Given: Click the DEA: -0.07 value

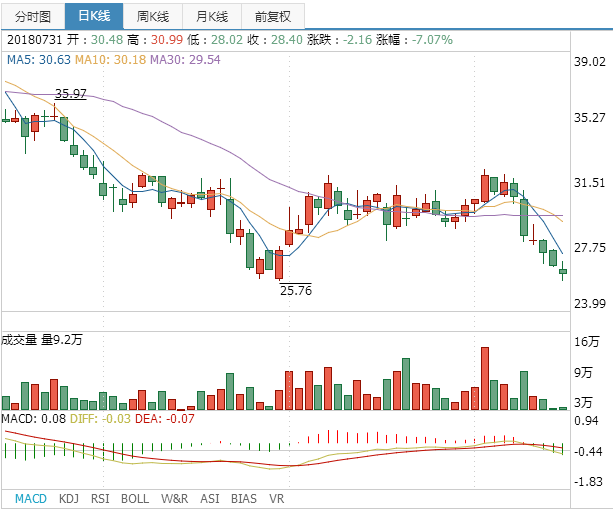Looking at the screenshot, I should tap(165, 419).
